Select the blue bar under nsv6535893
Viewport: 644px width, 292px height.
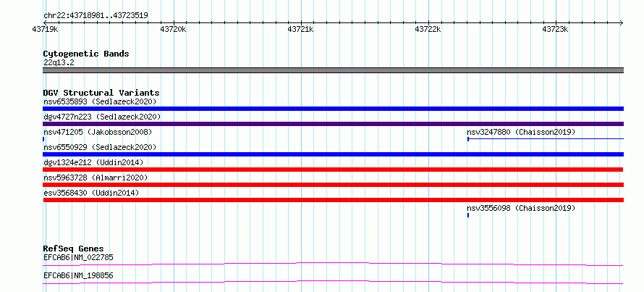333,109
